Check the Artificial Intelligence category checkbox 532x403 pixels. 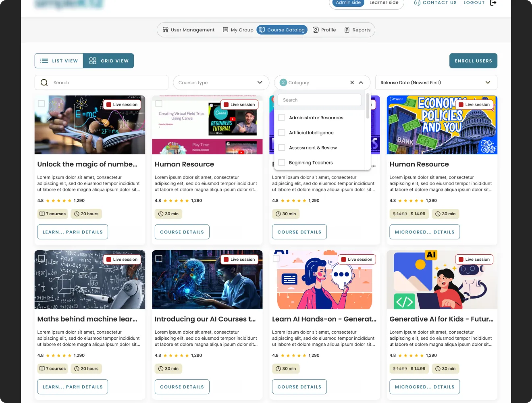[x=282, y=133]
